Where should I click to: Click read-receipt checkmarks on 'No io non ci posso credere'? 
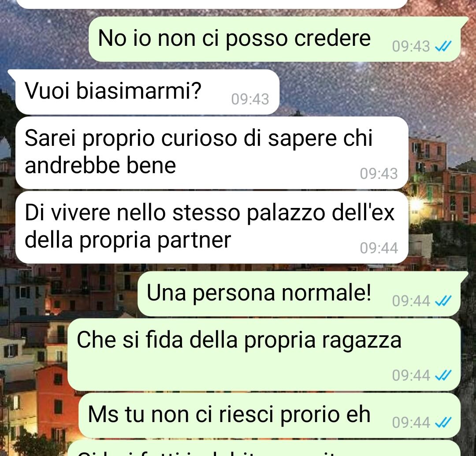[x=443, y=46]
